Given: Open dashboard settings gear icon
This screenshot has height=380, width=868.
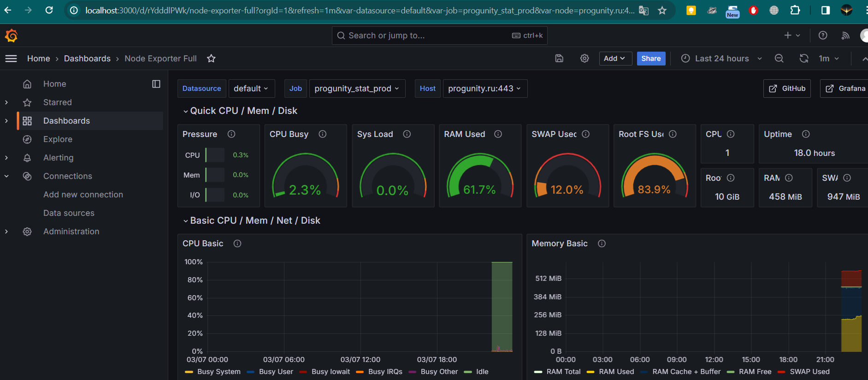Looking at the screenshot, I should pyautogui.click(x=585, y=59).
